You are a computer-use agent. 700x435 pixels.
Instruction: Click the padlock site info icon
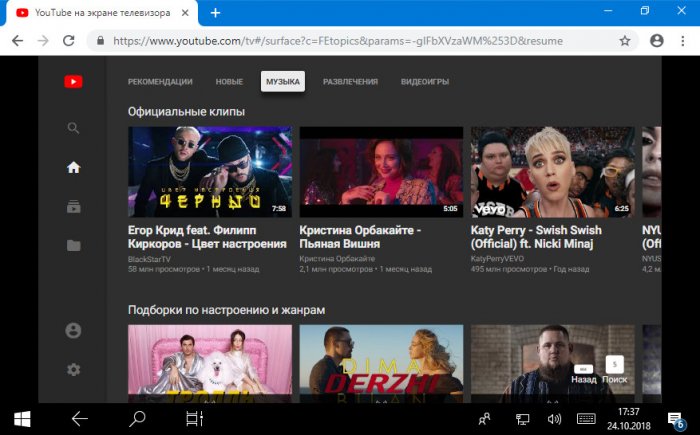tap(100, 41)
